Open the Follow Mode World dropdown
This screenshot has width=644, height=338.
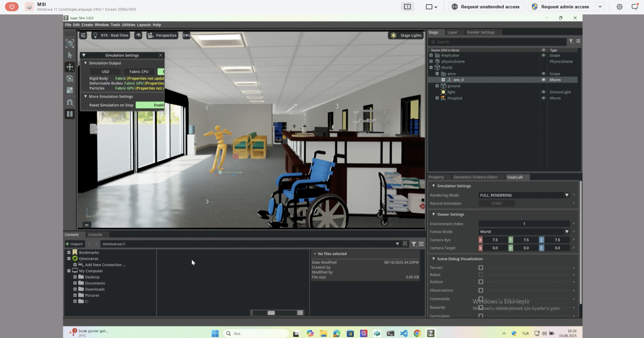(524, 232)
